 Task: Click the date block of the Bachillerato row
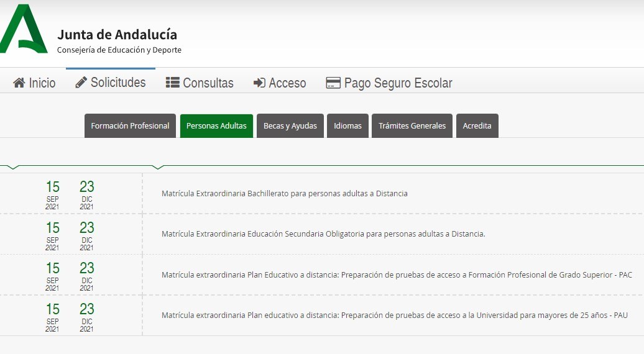(x=70, y=194)
